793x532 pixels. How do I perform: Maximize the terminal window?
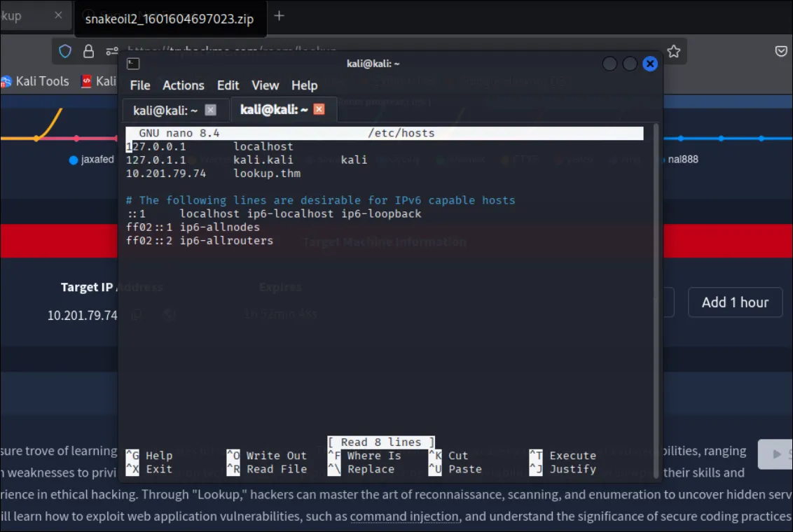tap(630, 64)
